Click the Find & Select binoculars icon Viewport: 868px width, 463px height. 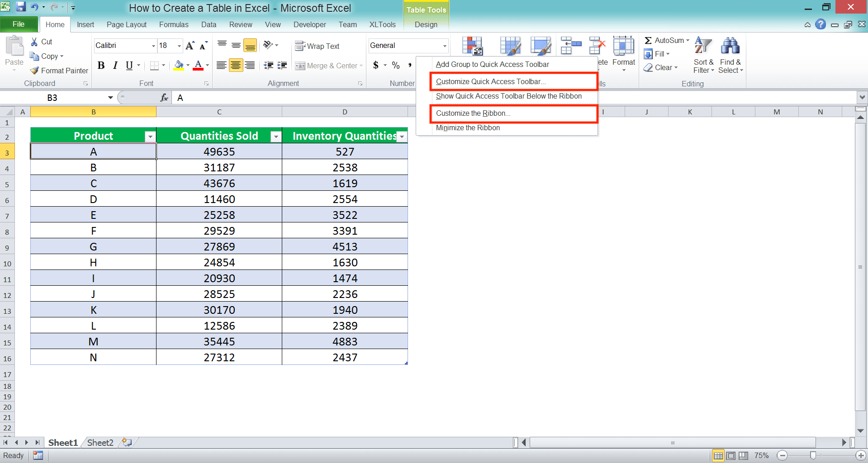(x=730, y=46)
